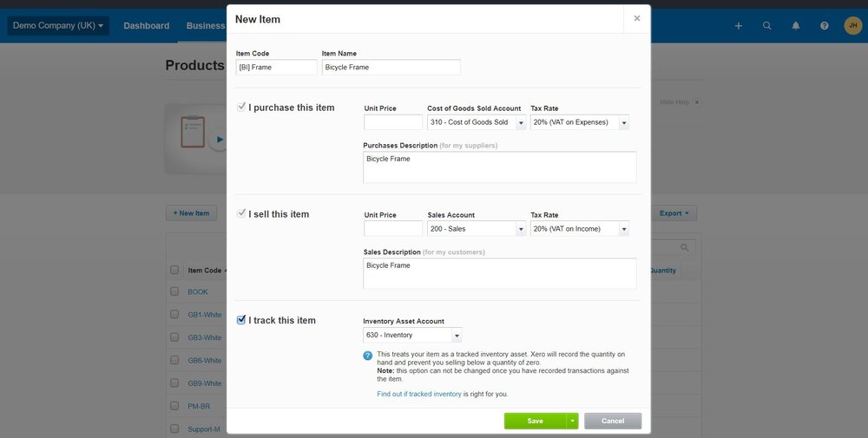Toggle the I purchase this item checkbox
This screenshot has height=438, width=868.
241,107
